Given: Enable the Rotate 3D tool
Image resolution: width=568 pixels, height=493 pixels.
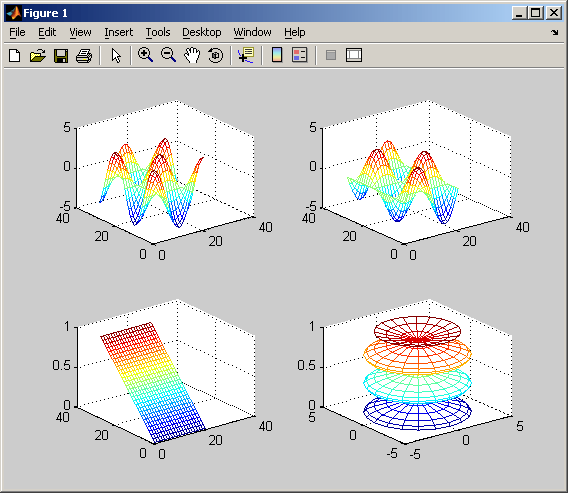Looking at the screenshot, I should pyautogui.click(x=216, y=55).
